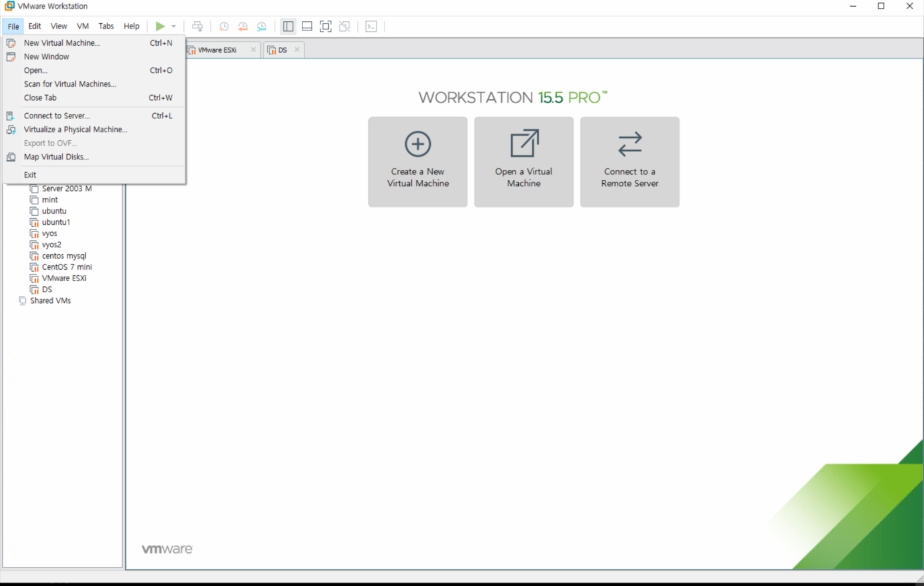Open the VM menu

[x=83, y=26]
